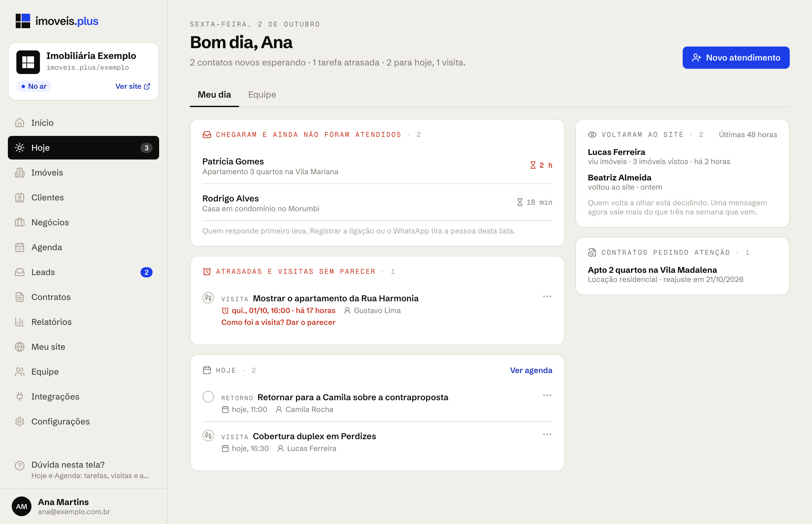Click the eye icon in Voltaram ao site
The height and width of the screenshot is (524, 812).
click(592, 135)
